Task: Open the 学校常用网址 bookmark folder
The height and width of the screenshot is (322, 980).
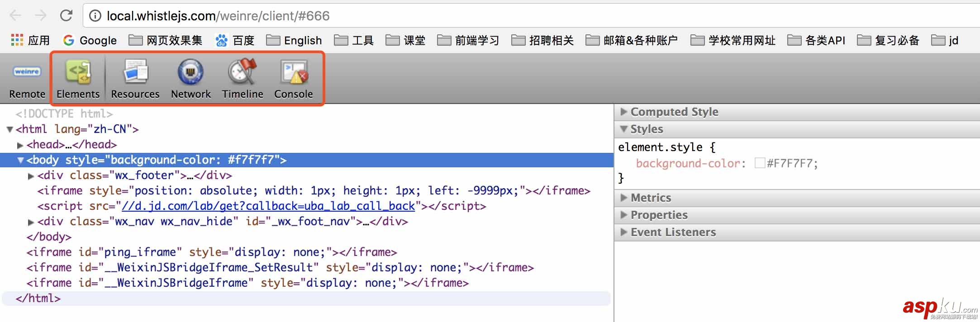Action: (x=733, y=40)
